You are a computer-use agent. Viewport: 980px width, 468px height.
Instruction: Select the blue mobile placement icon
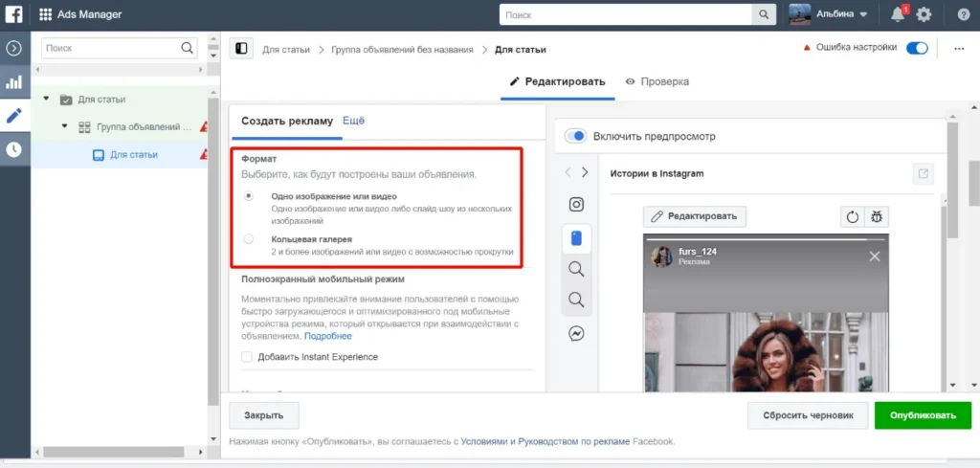(576, 238)
